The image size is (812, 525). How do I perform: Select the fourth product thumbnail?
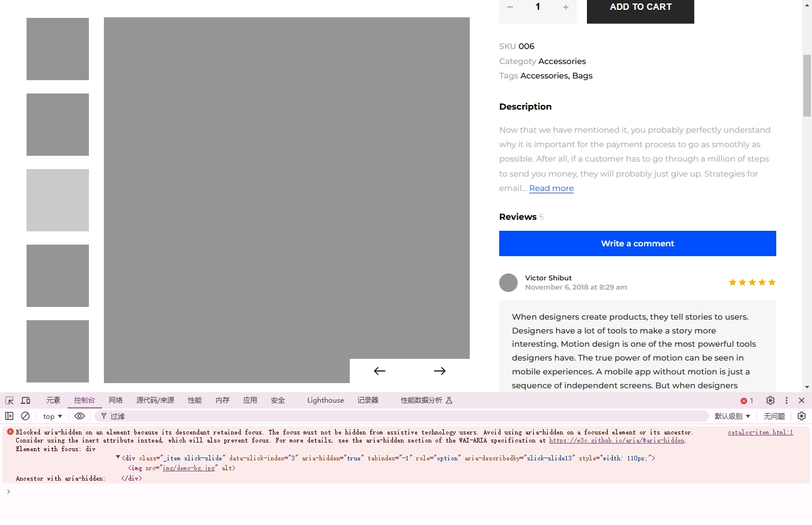point(58,276)
